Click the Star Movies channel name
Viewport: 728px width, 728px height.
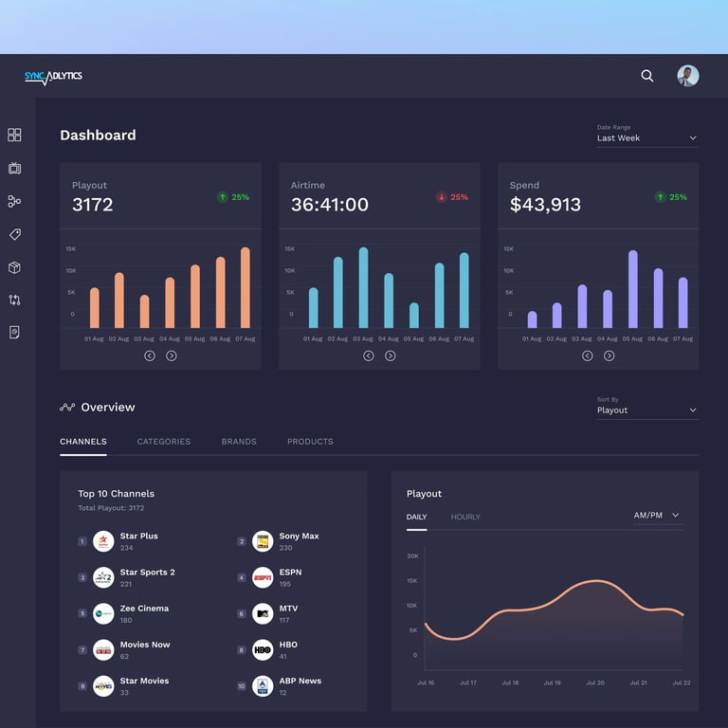point(144,681)
